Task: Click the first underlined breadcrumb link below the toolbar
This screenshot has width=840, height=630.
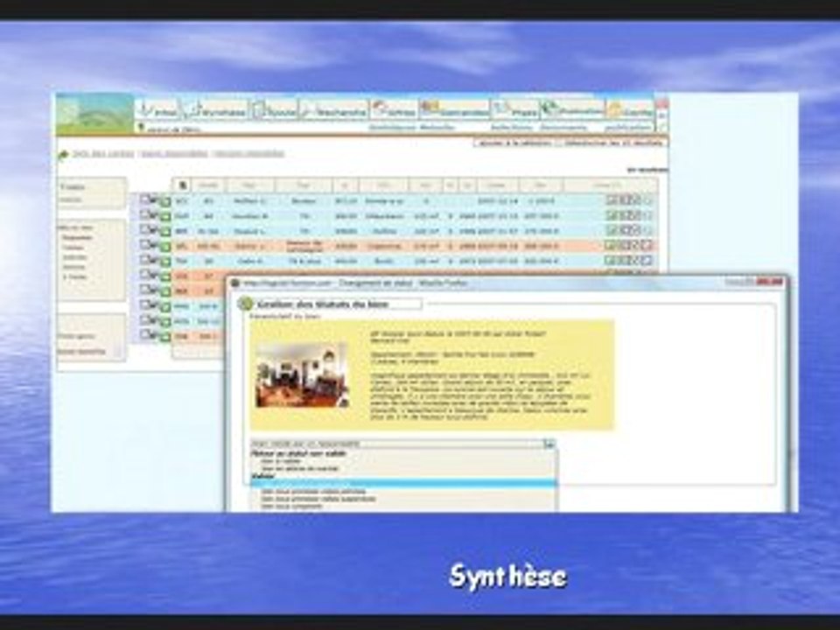Action: click(103, 154)
